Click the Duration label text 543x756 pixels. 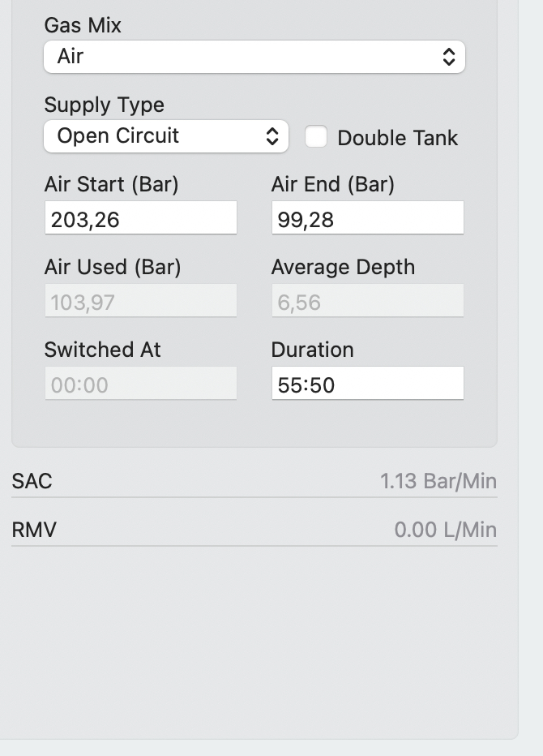313,350
